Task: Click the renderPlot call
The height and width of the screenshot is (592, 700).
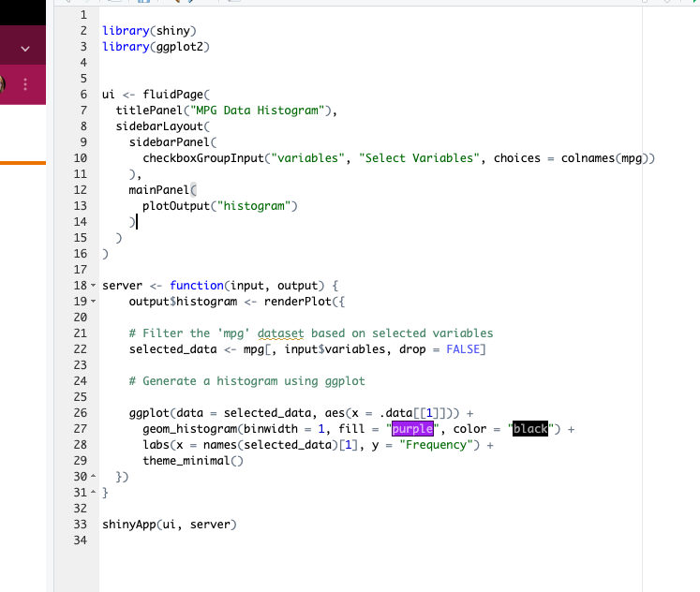Action: 298,302
